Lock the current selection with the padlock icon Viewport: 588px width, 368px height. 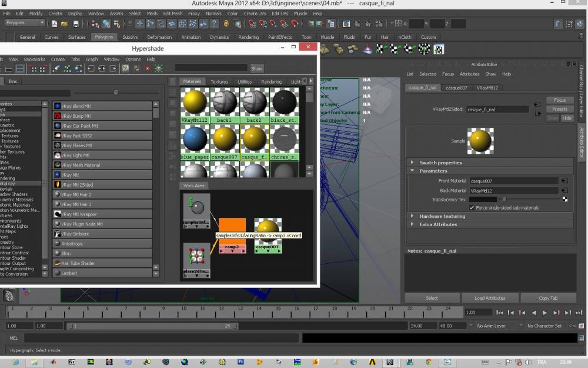(x=226, y=24)
